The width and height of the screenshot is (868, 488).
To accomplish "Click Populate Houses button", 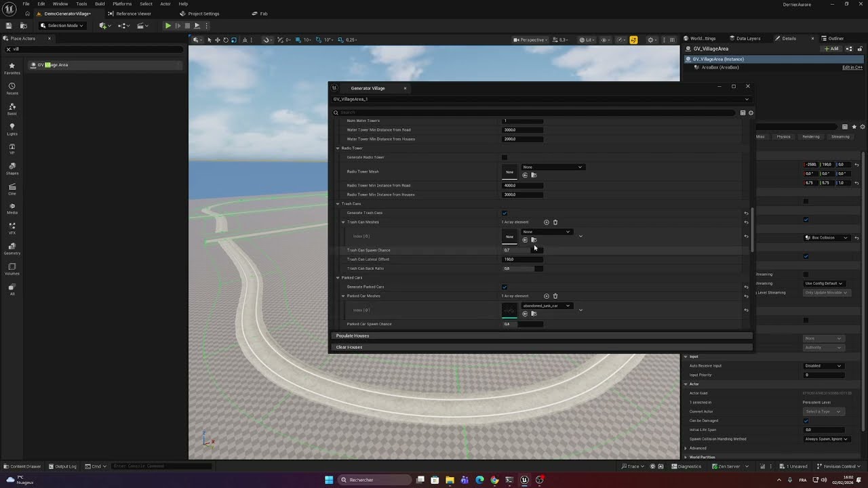I will [540, 335].
